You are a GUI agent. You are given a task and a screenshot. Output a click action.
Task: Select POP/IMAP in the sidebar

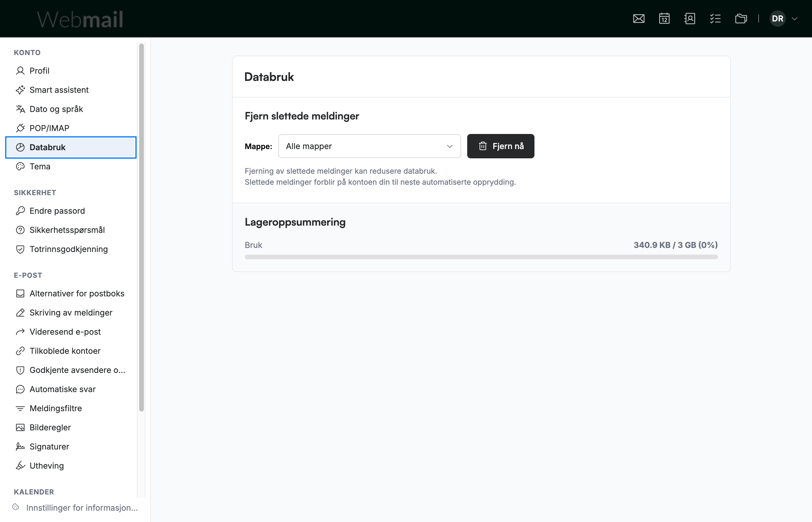71,128
